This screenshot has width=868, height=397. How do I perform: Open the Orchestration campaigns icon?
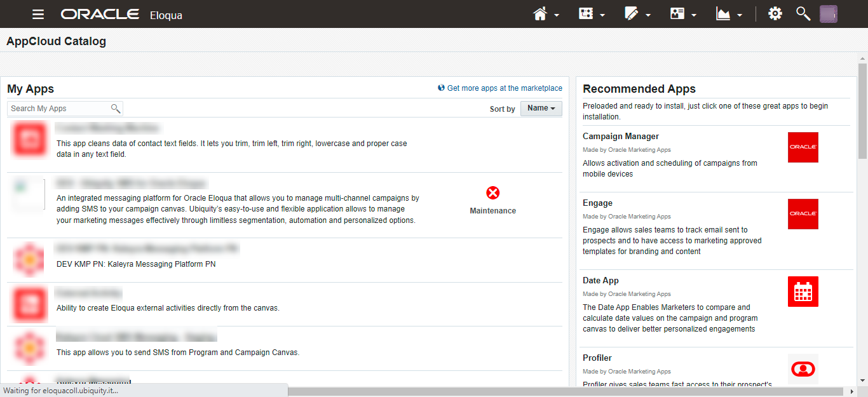tap(586, 13)
